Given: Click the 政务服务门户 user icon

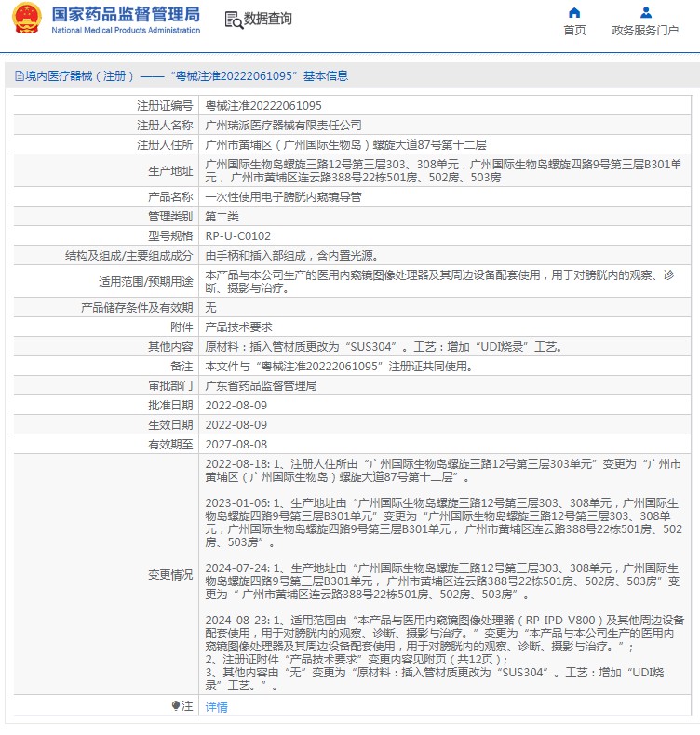Looking at the screenshot, I should [x=646, y=13].
